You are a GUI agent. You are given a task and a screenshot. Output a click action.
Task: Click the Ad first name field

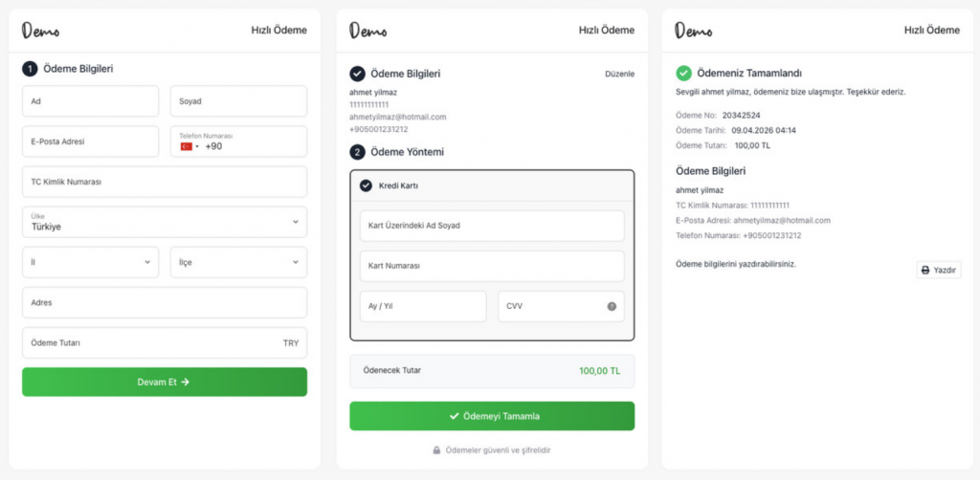click(x=90, y=101)
